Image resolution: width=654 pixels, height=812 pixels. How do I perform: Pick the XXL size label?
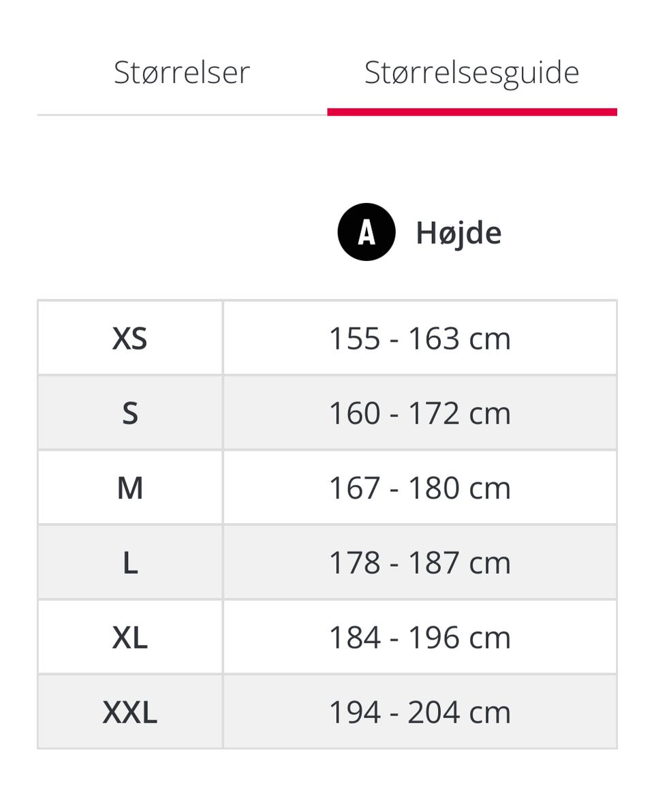pos(129,713)
